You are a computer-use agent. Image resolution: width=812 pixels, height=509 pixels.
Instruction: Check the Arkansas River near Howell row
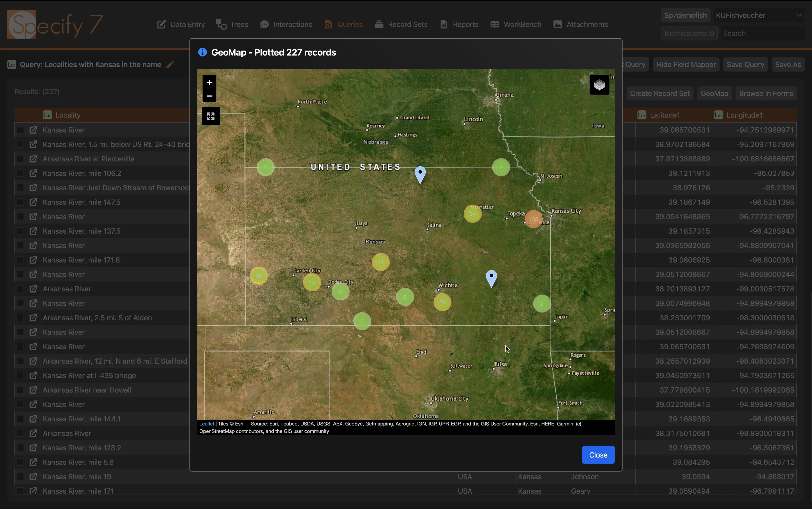tap(20, 390)
